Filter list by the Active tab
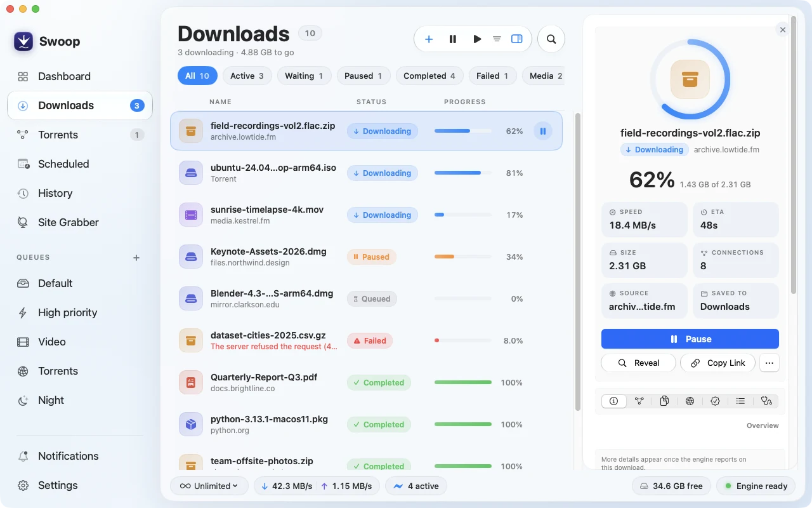 pos(247,76)
